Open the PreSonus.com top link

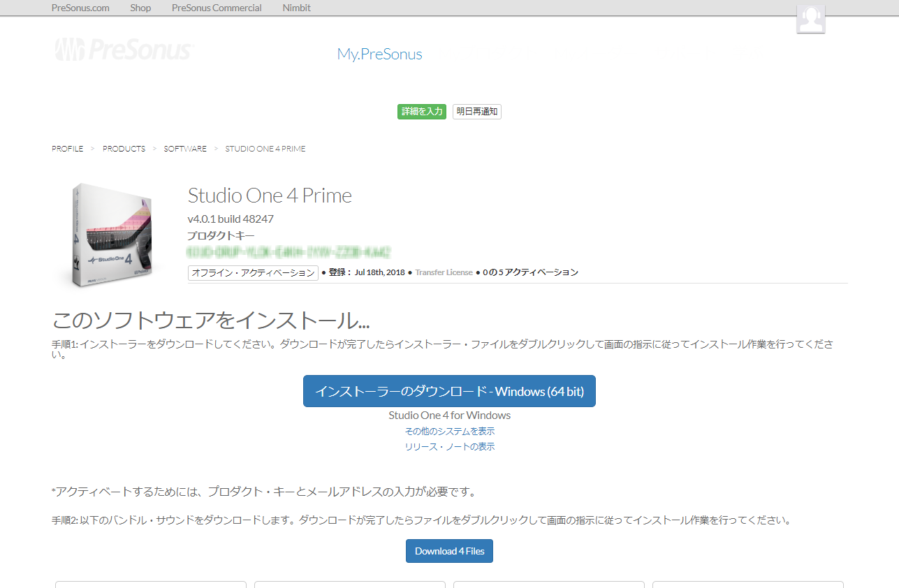click(80, 8)
